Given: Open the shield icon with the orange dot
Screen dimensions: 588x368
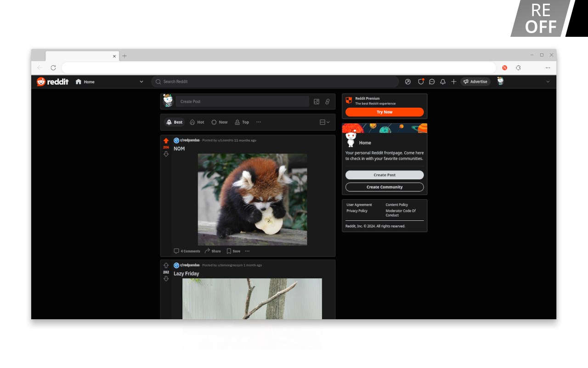Looking at the screenshot, I should tap(421, 81).
